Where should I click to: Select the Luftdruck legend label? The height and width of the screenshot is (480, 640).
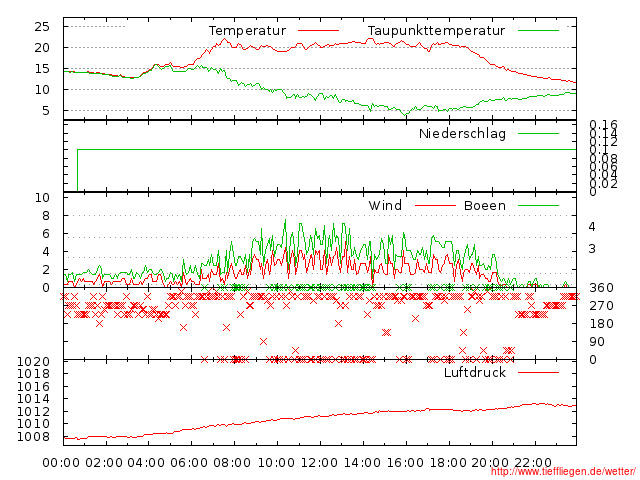[474, 372]
